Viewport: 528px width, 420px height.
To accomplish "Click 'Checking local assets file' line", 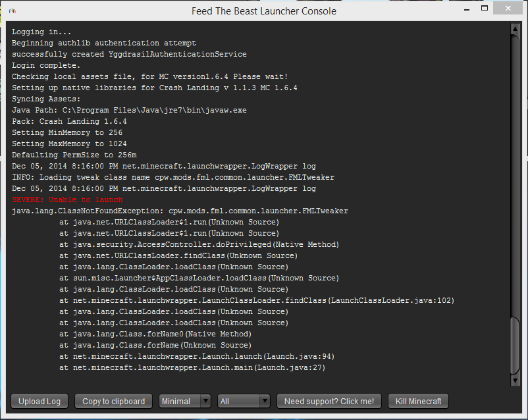I will pyautogui.click(x=150, y=76).
